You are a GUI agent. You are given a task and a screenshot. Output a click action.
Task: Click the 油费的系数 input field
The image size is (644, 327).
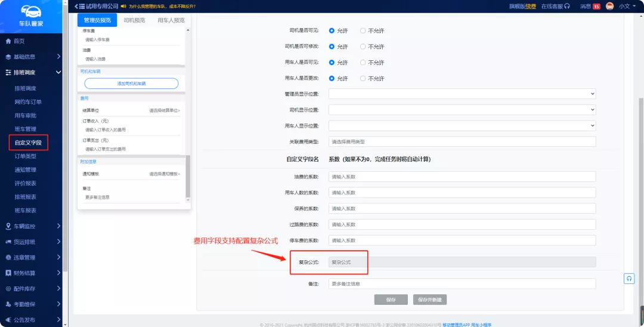[462, 177]
